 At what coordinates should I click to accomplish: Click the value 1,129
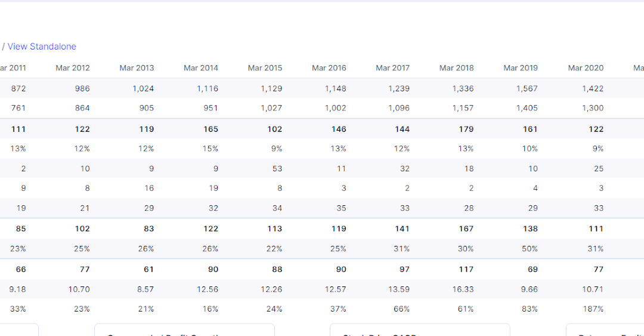click(x=271, y=88)
